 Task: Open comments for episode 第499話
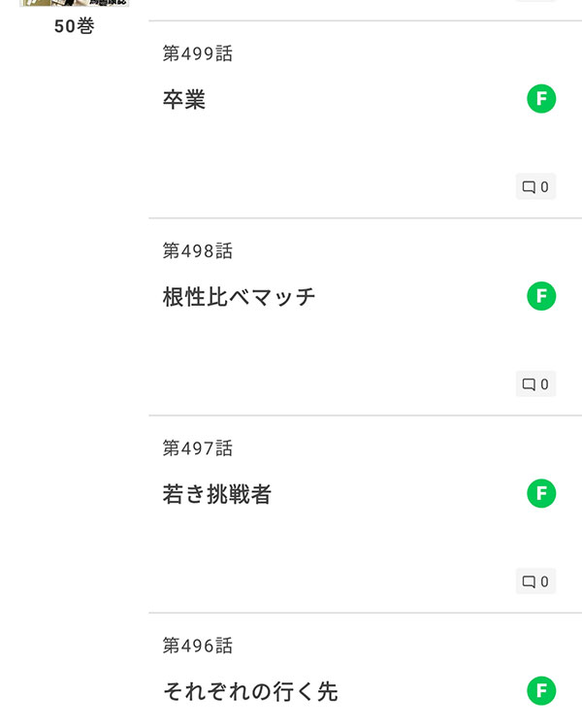pos(535,186)
